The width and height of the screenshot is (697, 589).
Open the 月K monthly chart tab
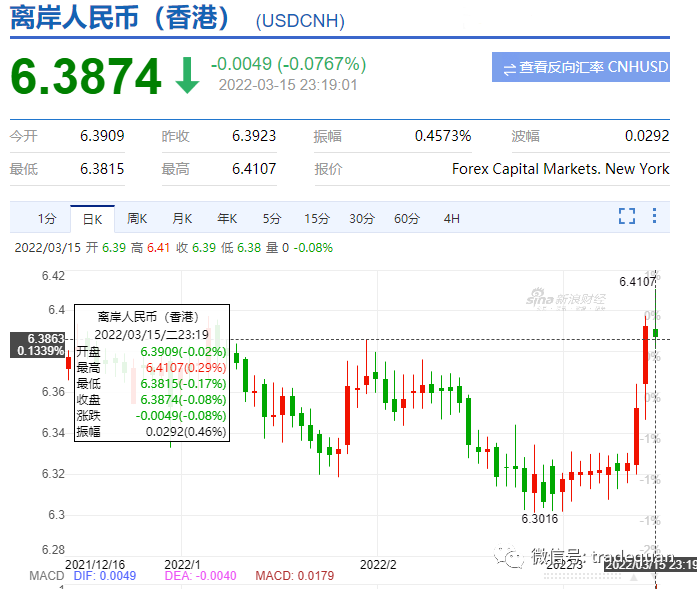(182, 218)
